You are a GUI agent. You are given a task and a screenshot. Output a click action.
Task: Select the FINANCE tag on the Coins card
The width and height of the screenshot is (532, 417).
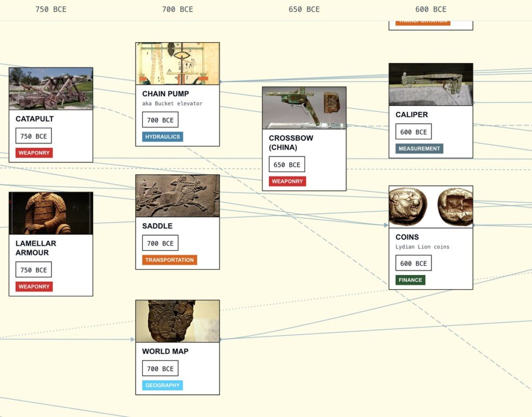tap(410, 280)
